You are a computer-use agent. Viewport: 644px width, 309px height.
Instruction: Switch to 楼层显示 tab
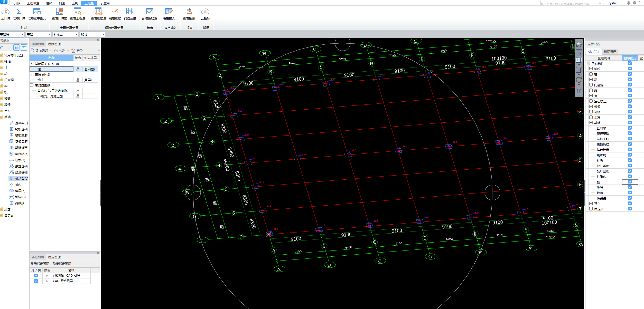click(610, 52)
